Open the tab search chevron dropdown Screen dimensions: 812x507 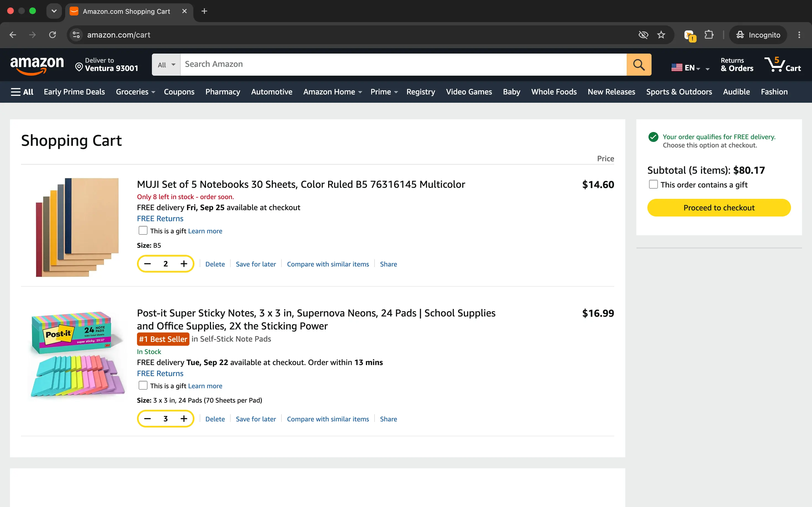tap(54, 11)
